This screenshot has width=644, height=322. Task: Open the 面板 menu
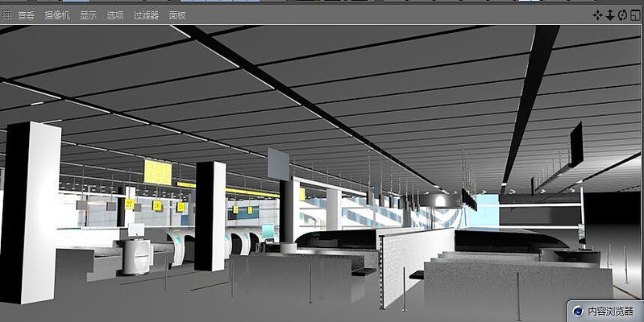[x=177, y=15]
